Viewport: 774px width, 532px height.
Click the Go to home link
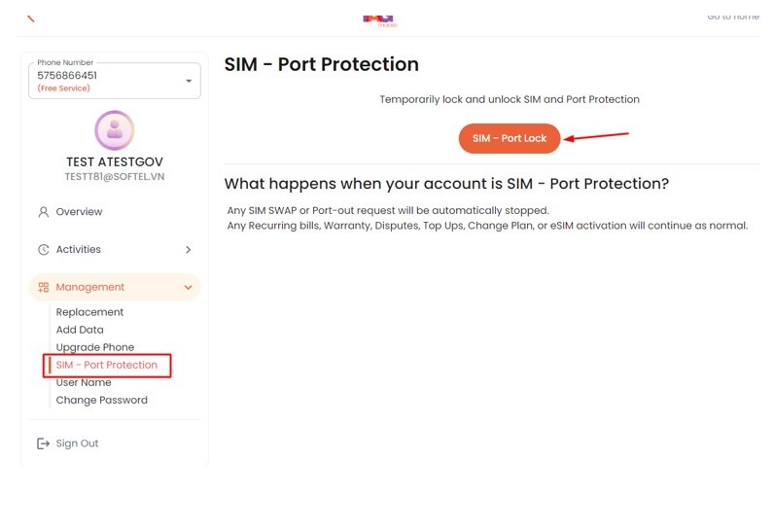click(x=733, y=17)
